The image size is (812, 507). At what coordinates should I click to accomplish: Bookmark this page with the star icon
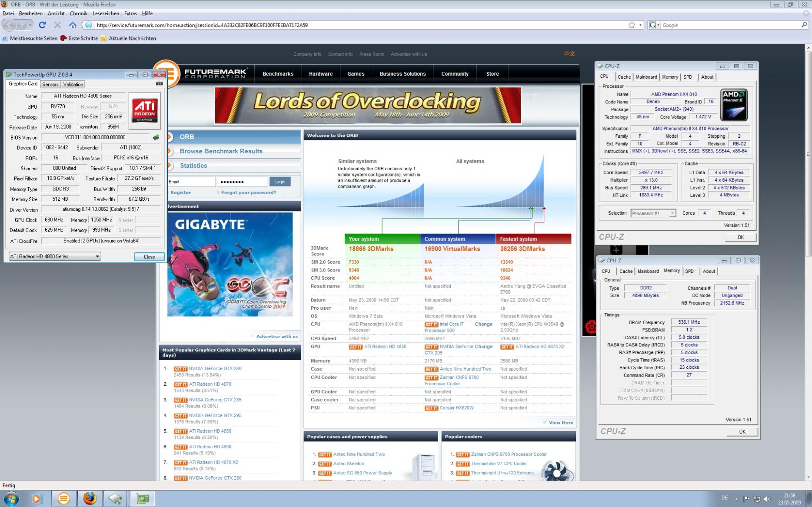(x=632, y=25)
